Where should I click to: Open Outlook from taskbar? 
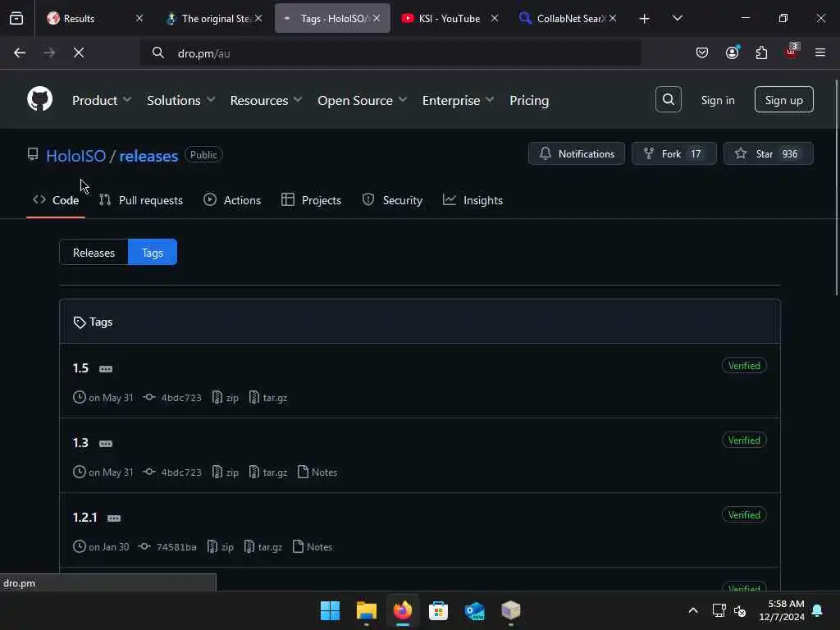(475, 610)
